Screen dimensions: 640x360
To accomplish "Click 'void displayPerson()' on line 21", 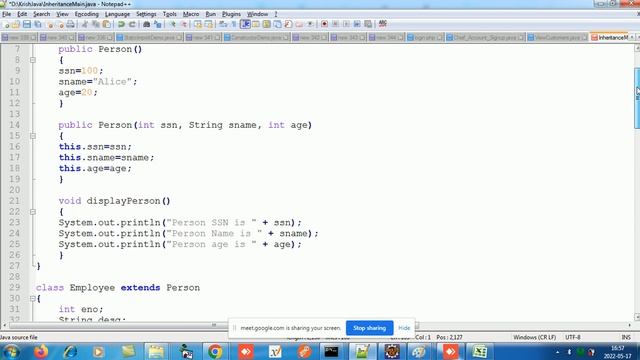I will point(114,201).
